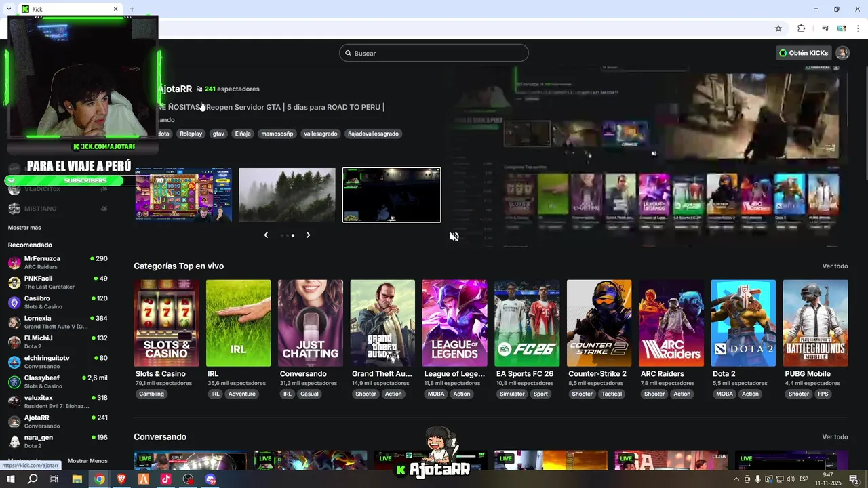Image resolution: width=868 pixels, height=488 pixels.
Task: Open the Classybeef channel avatar
Action: click(14, 382)
